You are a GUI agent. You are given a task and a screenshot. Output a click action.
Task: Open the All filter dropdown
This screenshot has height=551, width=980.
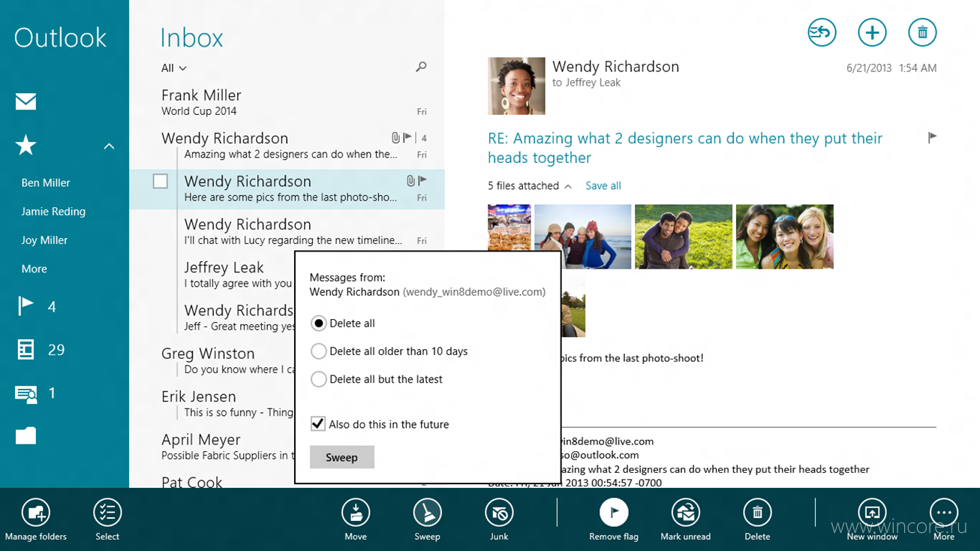[174, 68]
